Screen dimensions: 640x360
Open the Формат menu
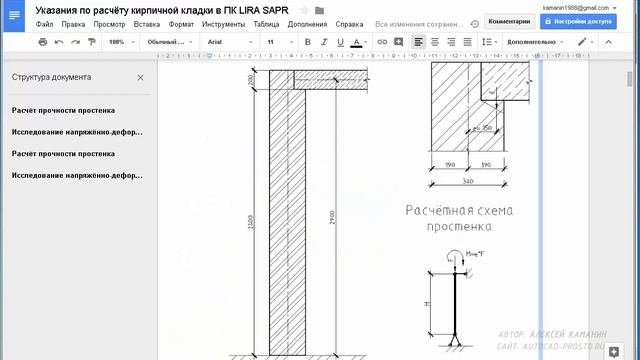(x=181, y=24)
